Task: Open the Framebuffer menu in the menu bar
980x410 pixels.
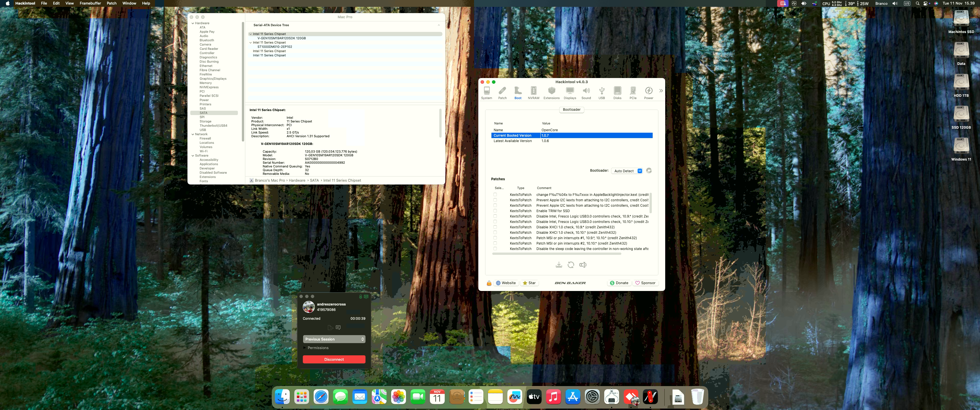Action: [x=90, y=3]
